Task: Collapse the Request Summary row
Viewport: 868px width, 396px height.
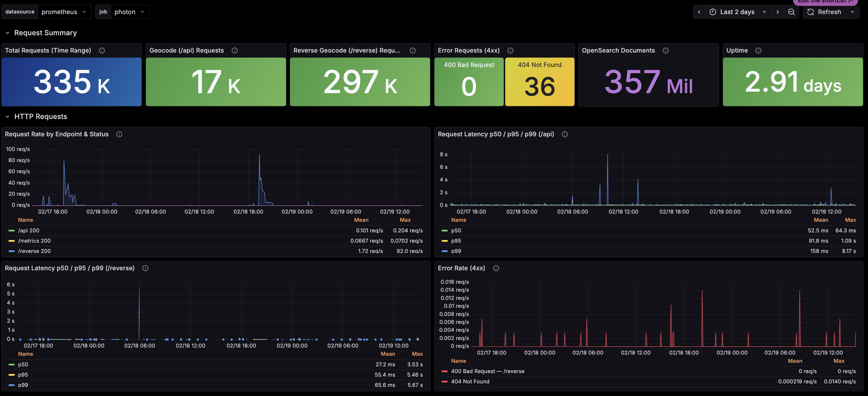Action: 7,33
